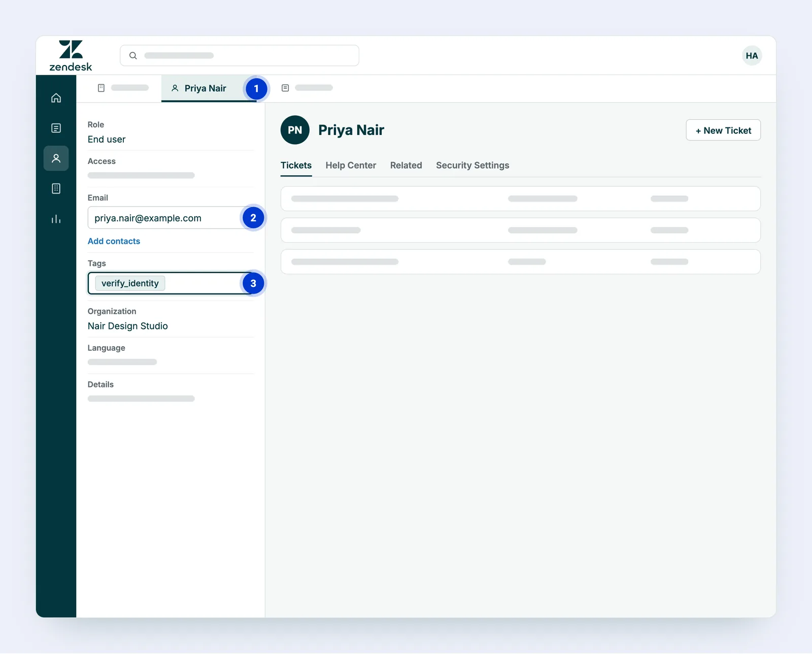The width and height of the screenshot is (812, 654).
Task: Open the Help Center tab
Action: tap(351, 166)
